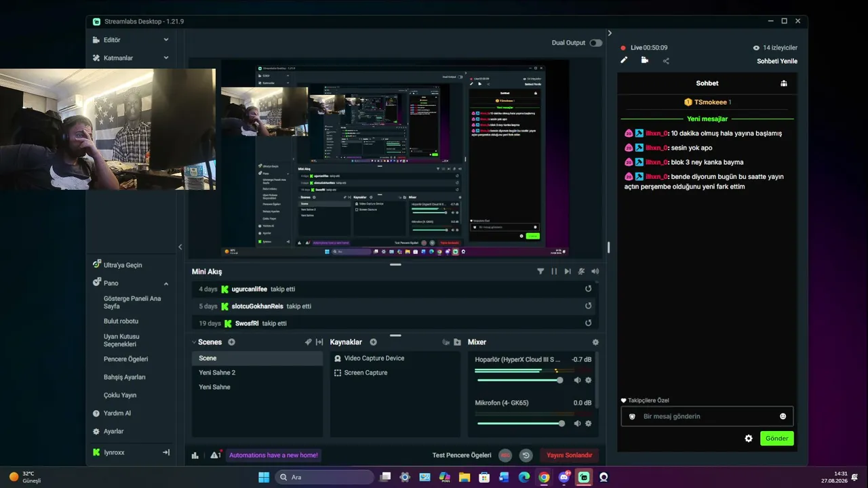Click the scene arrow-to-bar icon
The image size is (868, 488).
(319, 342)
